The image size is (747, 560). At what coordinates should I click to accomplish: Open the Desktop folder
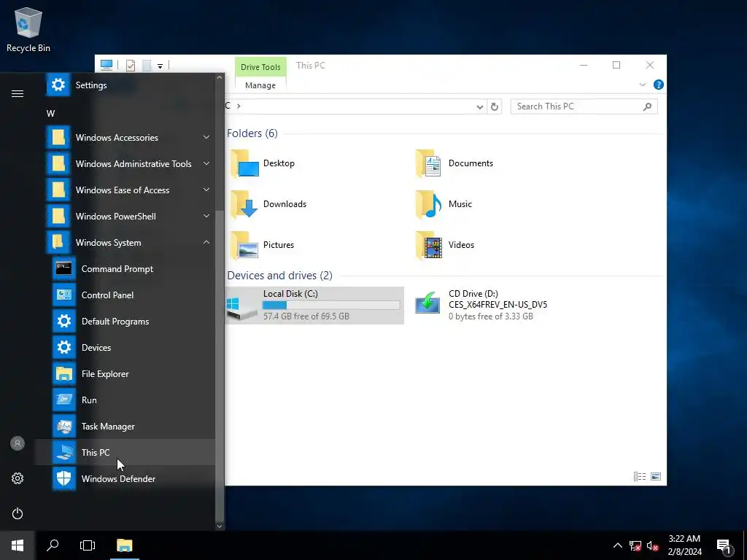coord(263,163)
